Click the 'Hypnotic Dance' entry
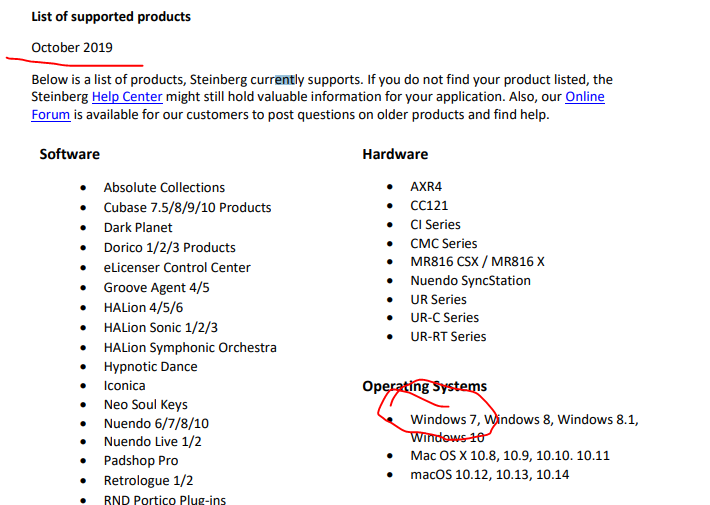The image size is (710, 505). point(150,366)
